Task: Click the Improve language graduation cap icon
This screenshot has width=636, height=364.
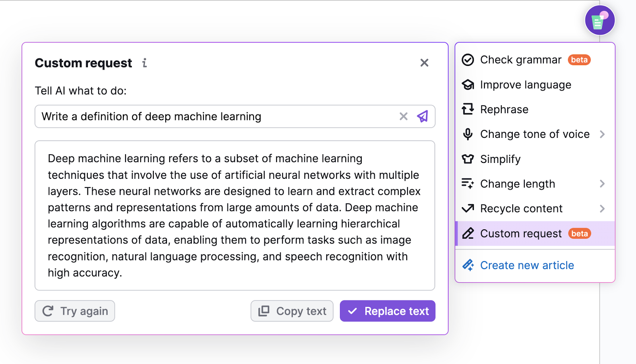Action: click(468, 85)
